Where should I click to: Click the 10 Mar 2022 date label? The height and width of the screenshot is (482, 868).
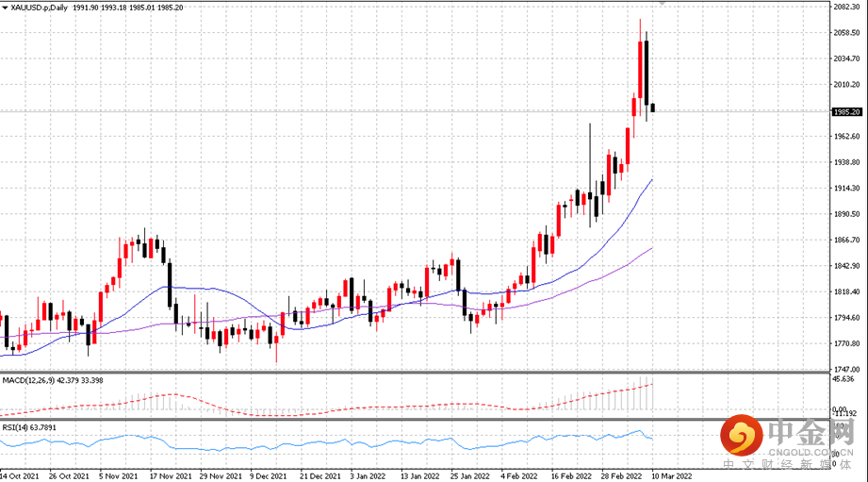click(x=671, y=476)
